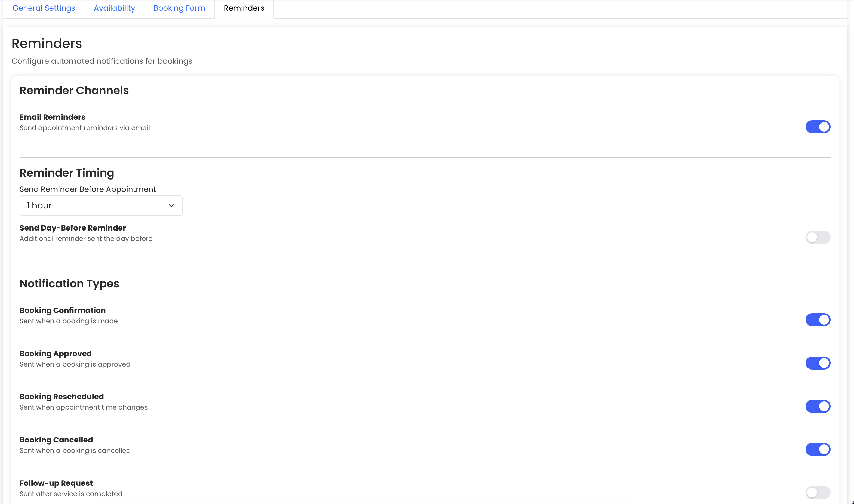The image size is (854, 504).
Task: Open the reminder timing '1 hour' dropdown
Action: pos(101,205)
